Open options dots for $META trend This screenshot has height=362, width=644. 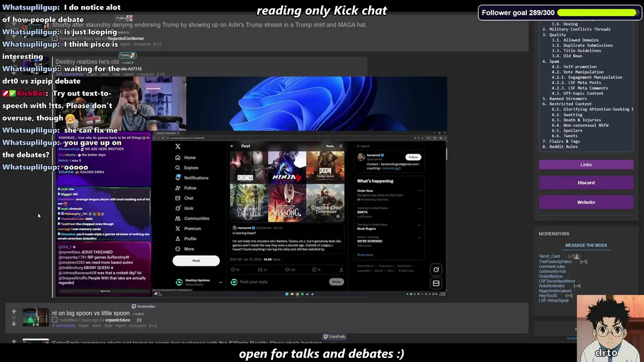click(419, 208)
